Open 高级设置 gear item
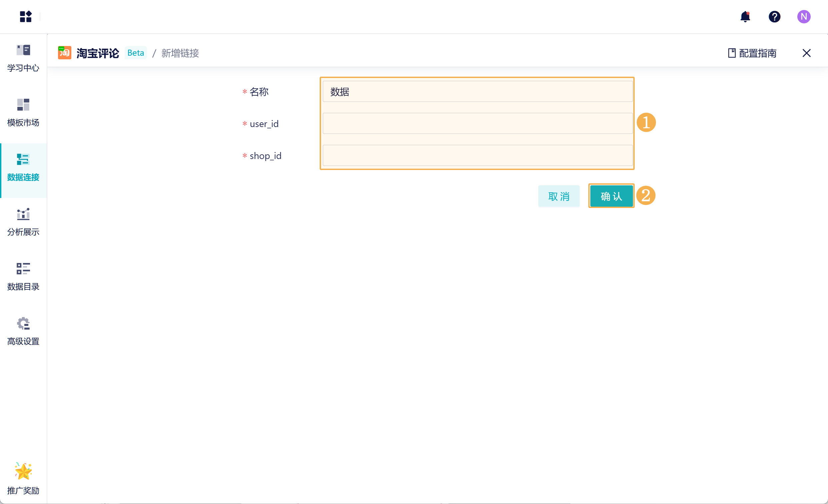This screenshot has width=828, height=504. coord(23,331)
